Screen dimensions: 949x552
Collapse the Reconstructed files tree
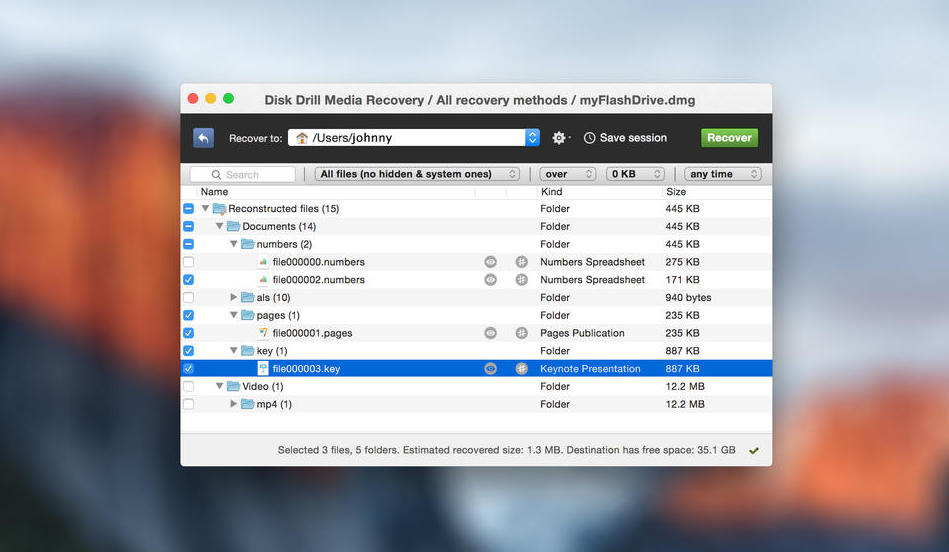[205, 208]
